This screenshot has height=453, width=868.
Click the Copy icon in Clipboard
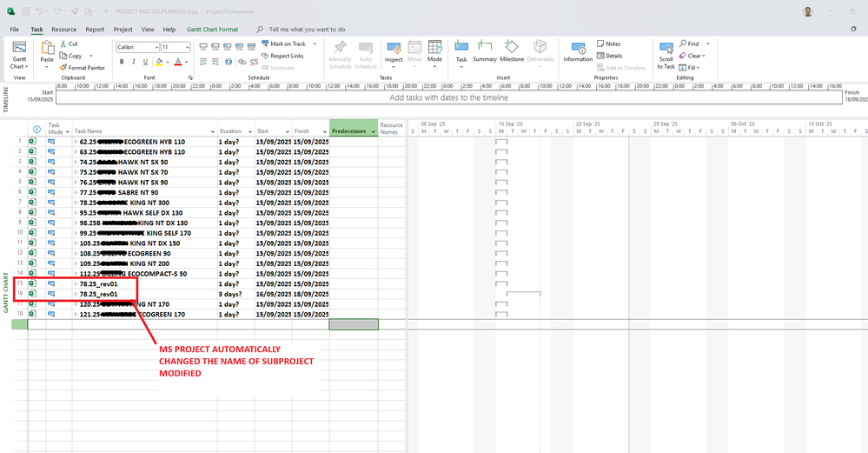click(x=63, y=56)
